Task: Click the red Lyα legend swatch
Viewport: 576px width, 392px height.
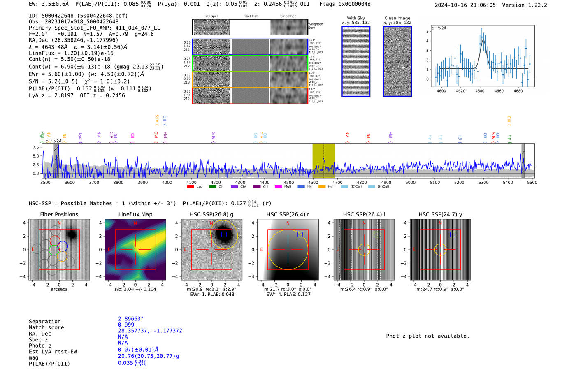Action: pyautogui.click(x=190, y=186)
